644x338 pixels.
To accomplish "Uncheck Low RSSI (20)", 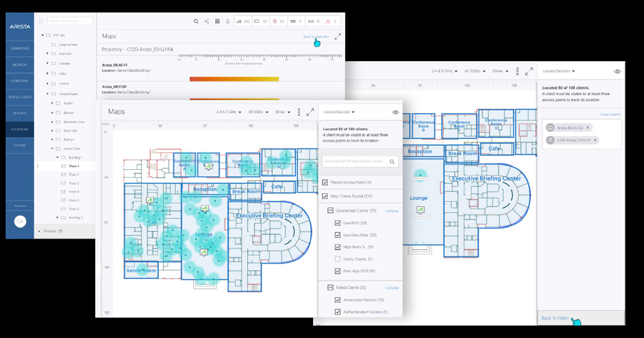I will tap(338, 222).
